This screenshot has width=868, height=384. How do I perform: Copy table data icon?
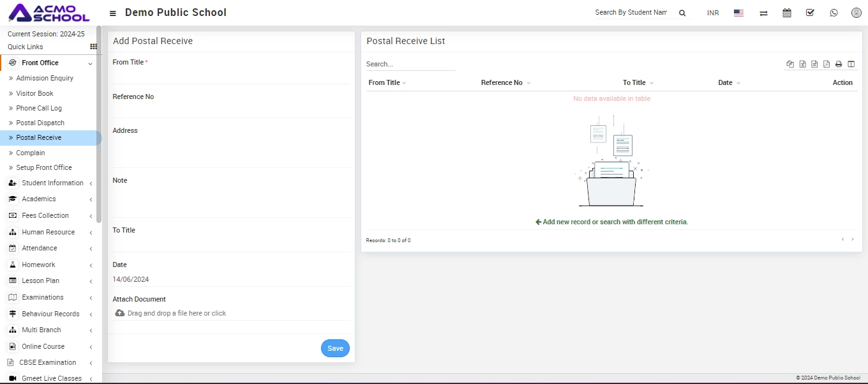pos(790,64)
